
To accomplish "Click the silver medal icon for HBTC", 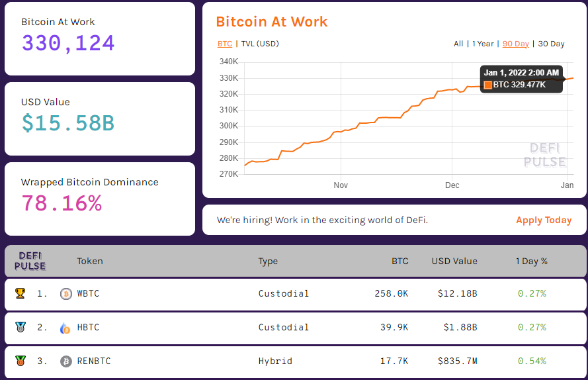I will [x=21, y=327].
